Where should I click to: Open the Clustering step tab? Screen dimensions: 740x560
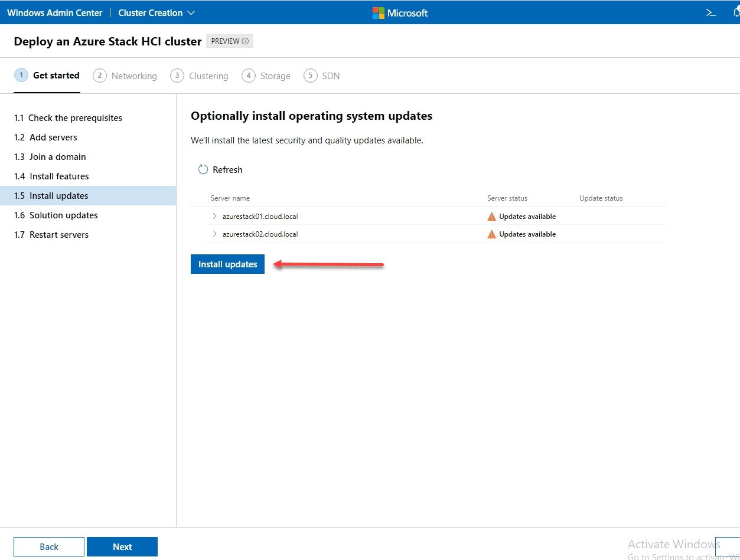point(199,76)
